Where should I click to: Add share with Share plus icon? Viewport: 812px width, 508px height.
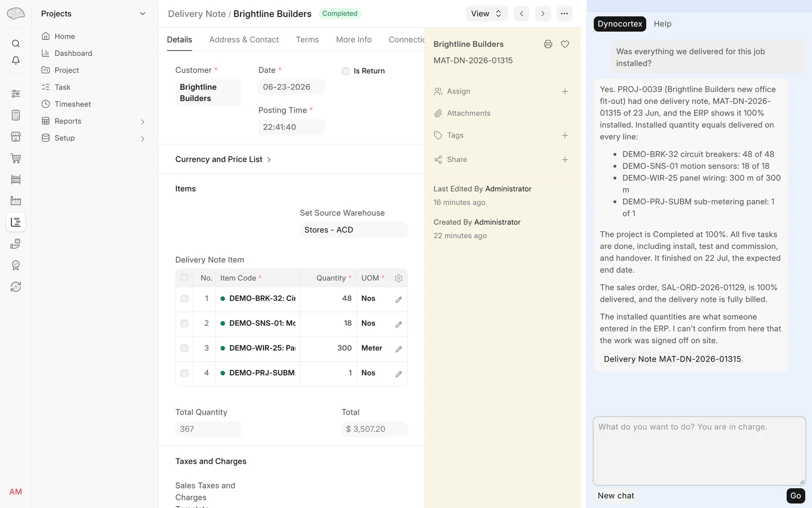click(x=565, y=160)
